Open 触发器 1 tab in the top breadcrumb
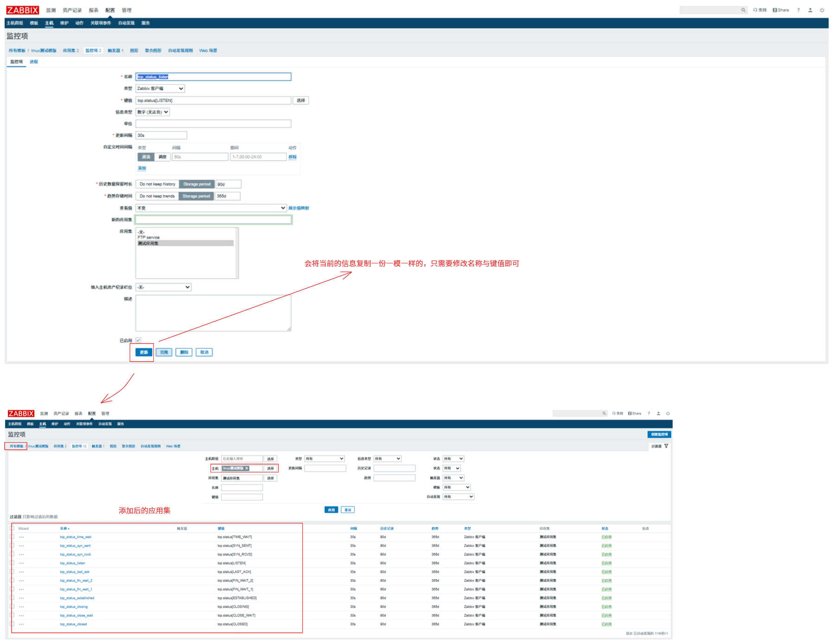The height and width of the screenshot is (644, 833). pyautogui.click(x=115, y=51)
